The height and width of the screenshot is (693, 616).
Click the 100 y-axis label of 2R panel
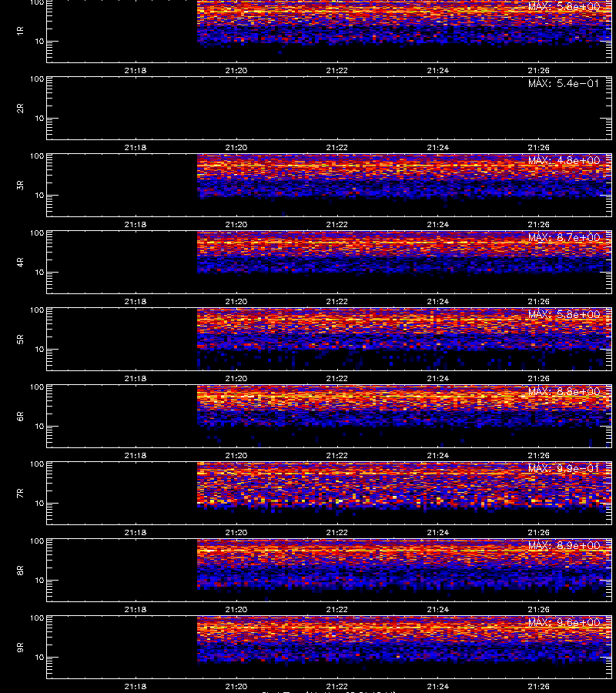click(37, 79)
